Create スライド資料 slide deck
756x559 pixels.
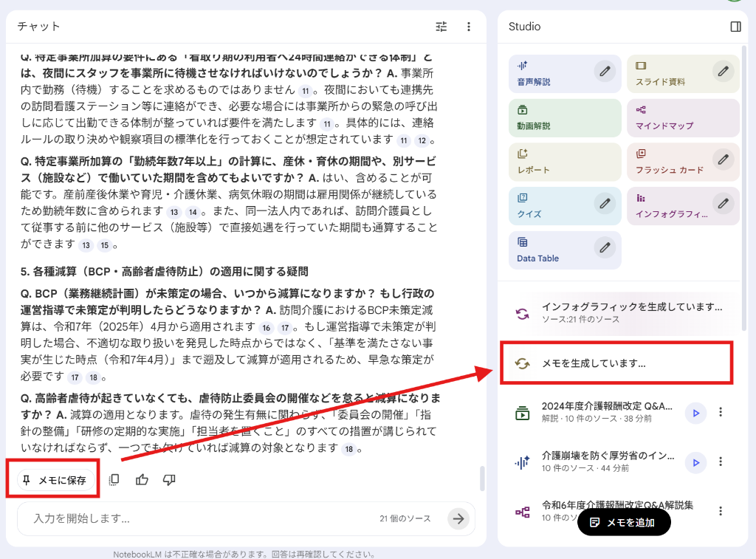coord(683,74)
